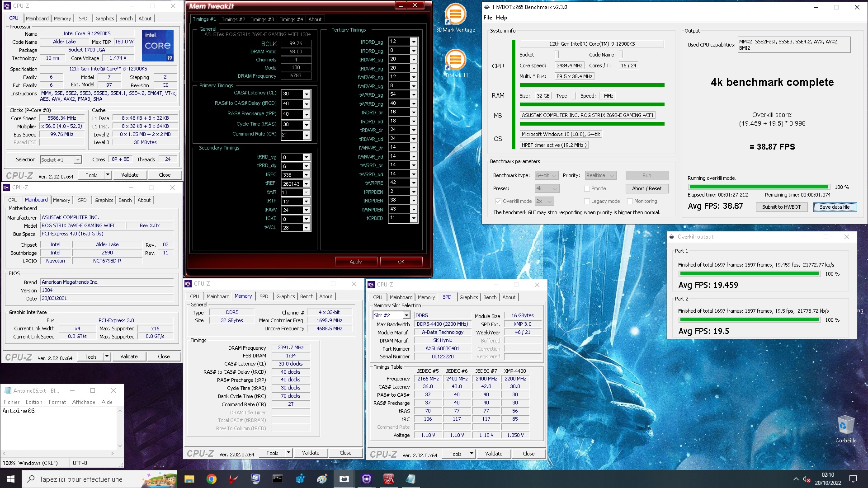Open the Edition menu in Notepad
This screenshot has width=868, height=488.
coord(34,402)
